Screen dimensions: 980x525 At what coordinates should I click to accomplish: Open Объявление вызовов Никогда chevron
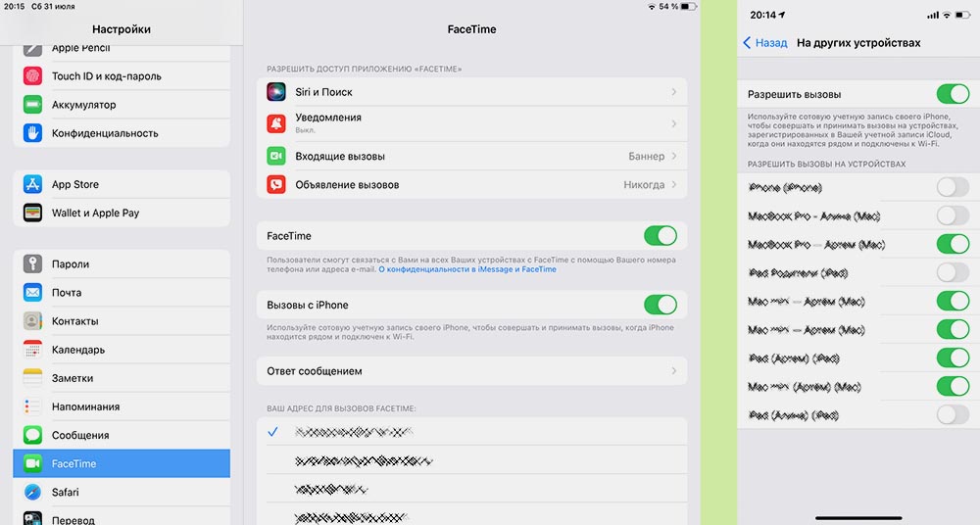(x=674, y=184)
